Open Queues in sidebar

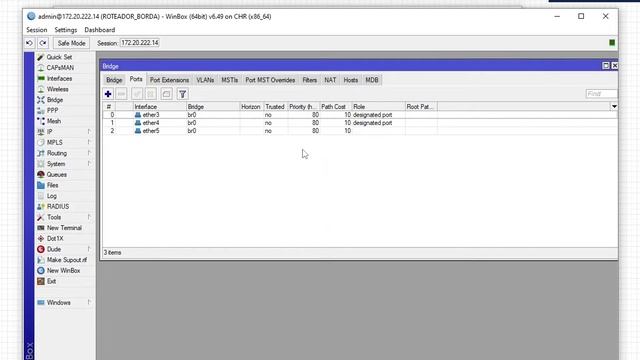pos(56,175)
